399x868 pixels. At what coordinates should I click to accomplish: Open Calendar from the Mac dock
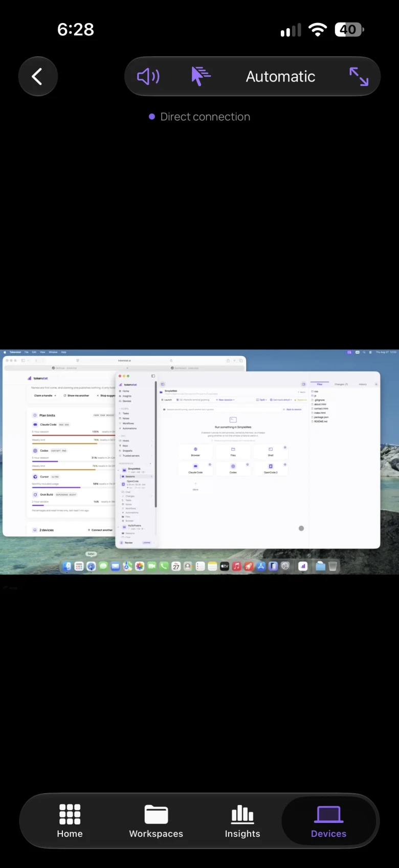tap(176, 566)
